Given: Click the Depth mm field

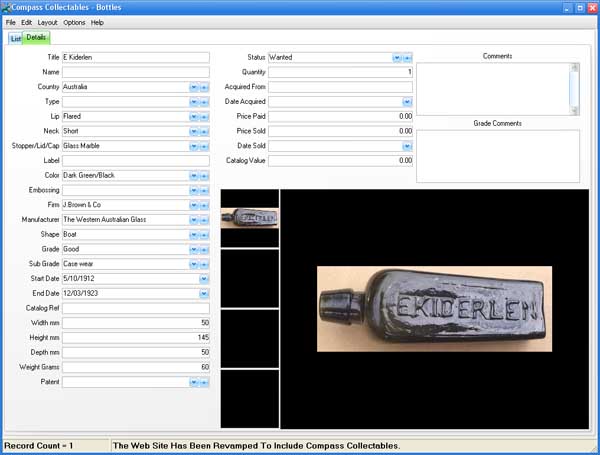Looking at the screenshot, I should click(x=136, y=352).
